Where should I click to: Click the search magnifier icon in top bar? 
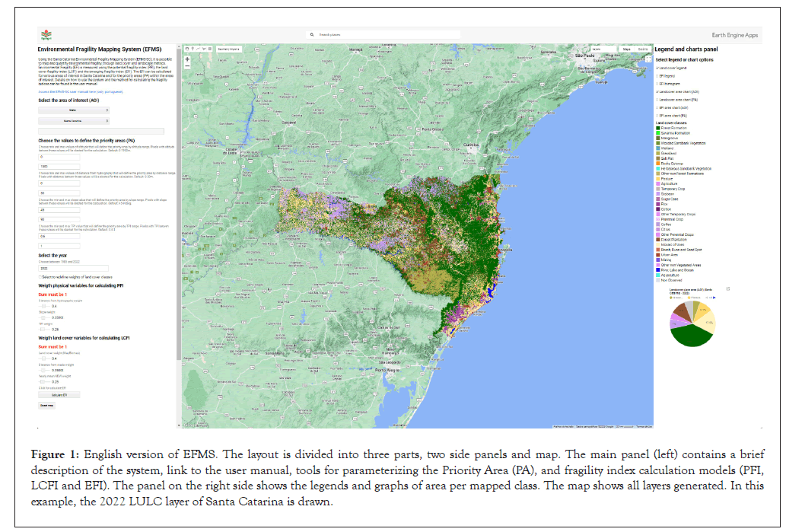[312, 35]
